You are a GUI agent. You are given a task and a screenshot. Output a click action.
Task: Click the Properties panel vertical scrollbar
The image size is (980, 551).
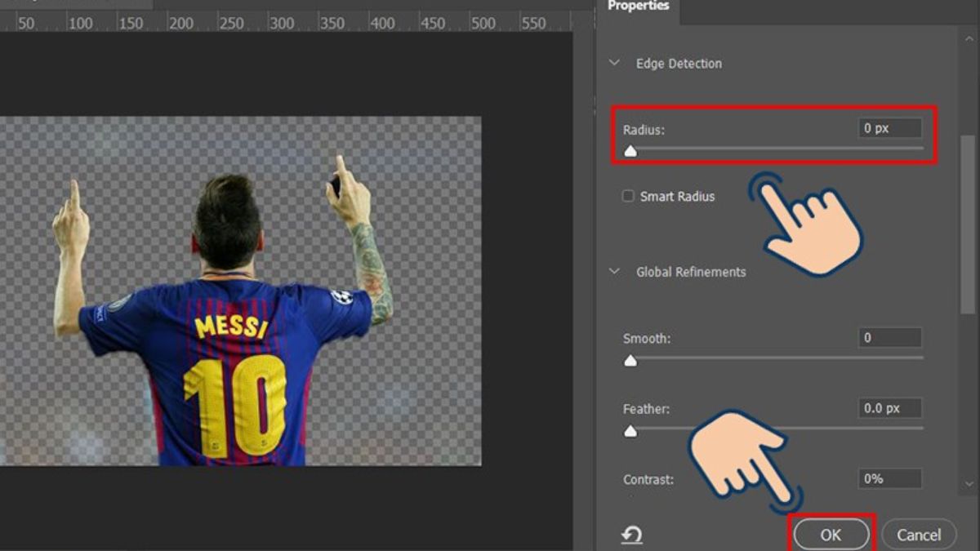[968, 224]
